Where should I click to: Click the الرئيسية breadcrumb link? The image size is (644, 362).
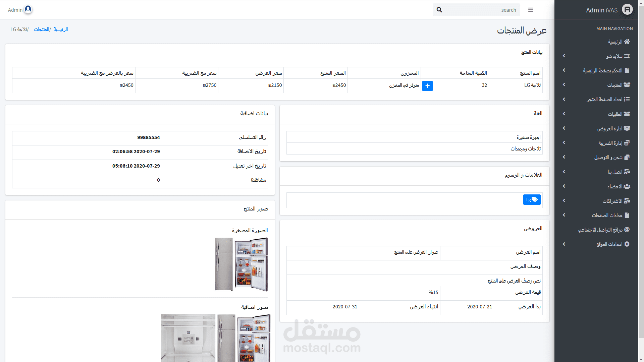[x=61, y=29]
